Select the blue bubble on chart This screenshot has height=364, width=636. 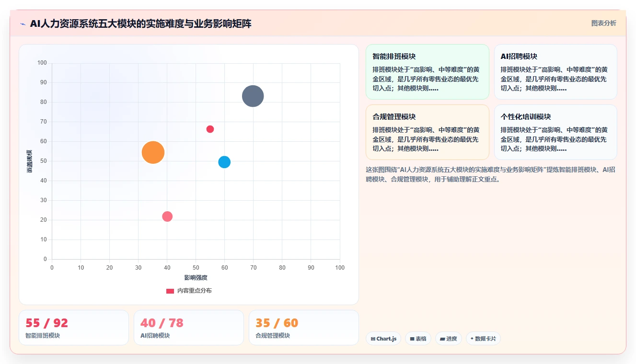click(224, 162)
